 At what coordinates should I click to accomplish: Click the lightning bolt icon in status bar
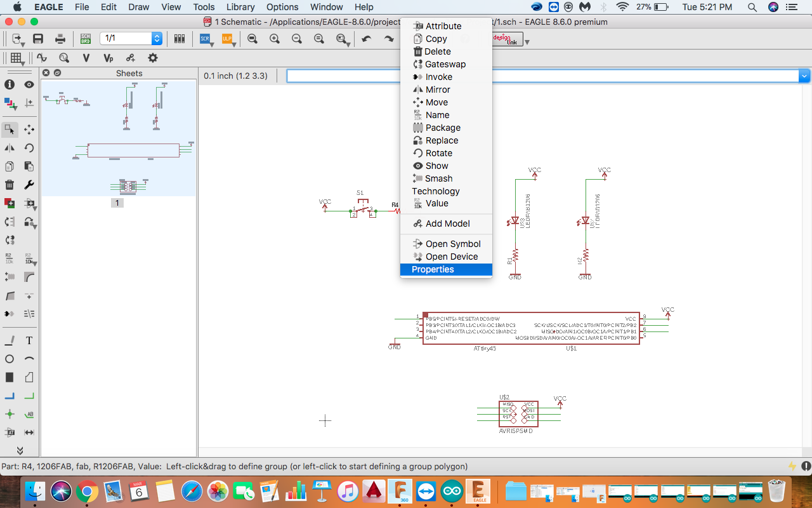(x=792, y=466)
